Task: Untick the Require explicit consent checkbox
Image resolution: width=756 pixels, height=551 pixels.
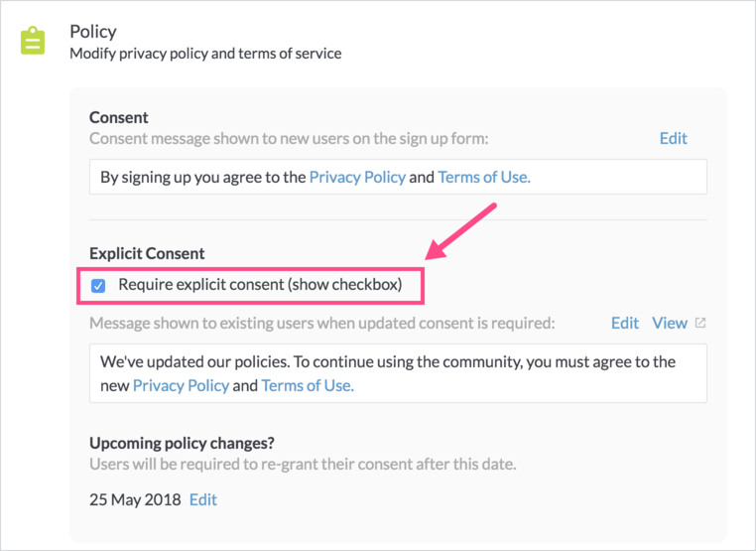Action: [98, 286]
